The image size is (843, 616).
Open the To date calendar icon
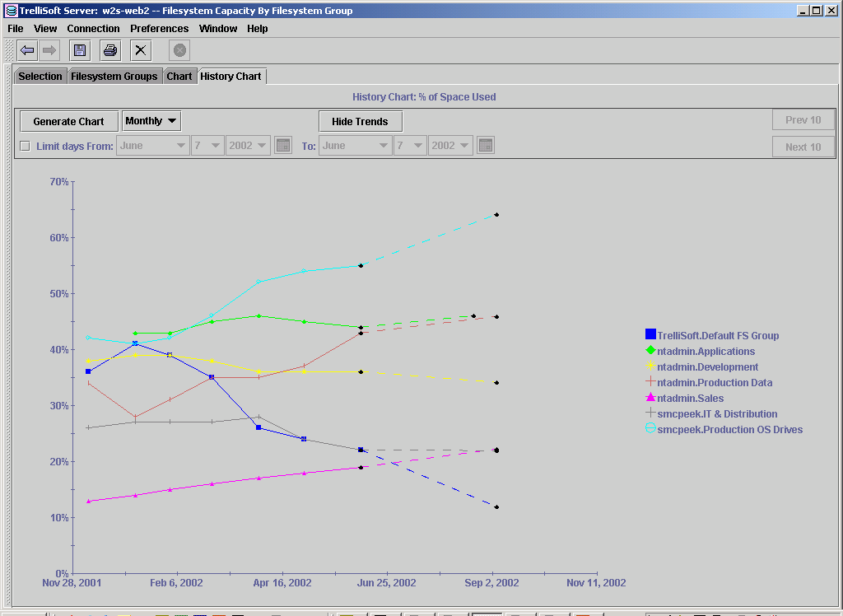[x=486, y=145]
